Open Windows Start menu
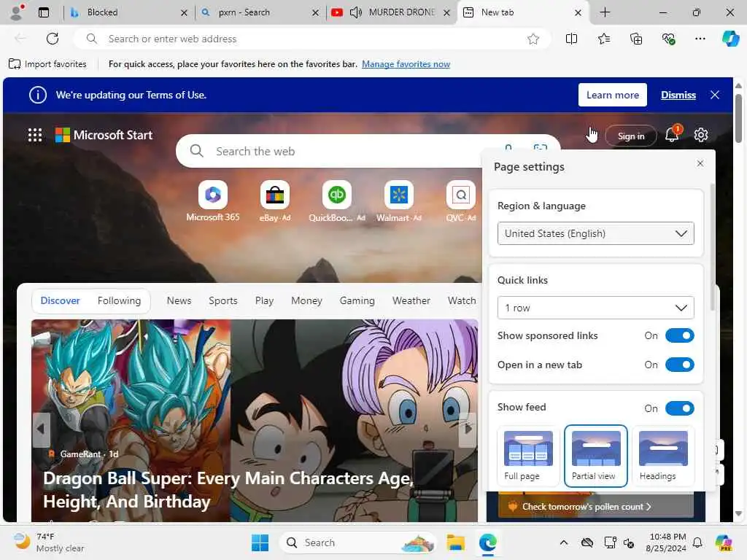 260,542
